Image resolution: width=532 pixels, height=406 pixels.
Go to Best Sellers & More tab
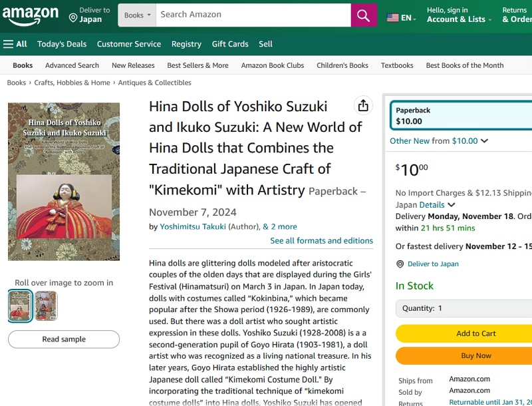198,65
